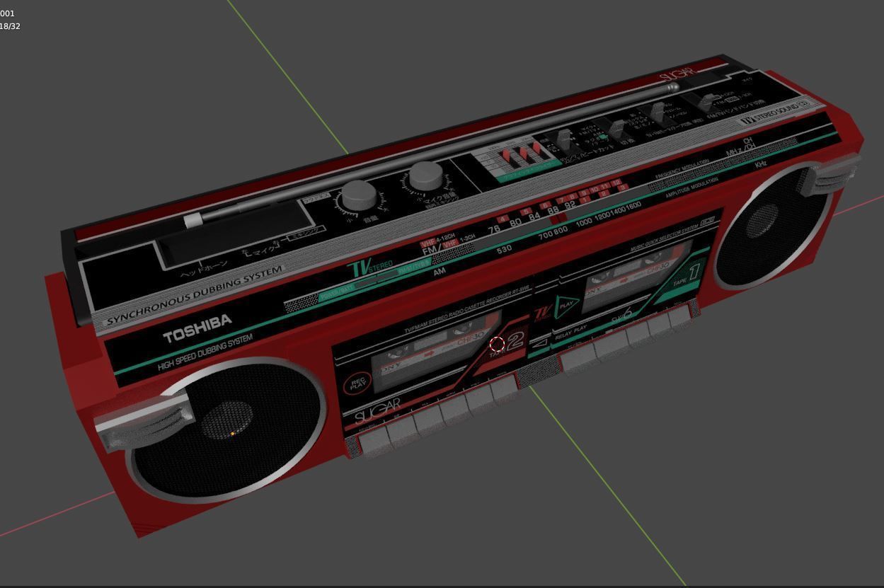884x588 pixels.
Task: Click the right handle bracket
Action: pyautogui.click(x=829, y=175)
